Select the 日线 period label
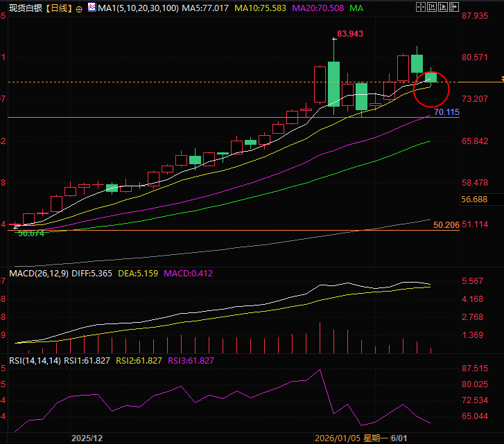 [x=59, y=8]
